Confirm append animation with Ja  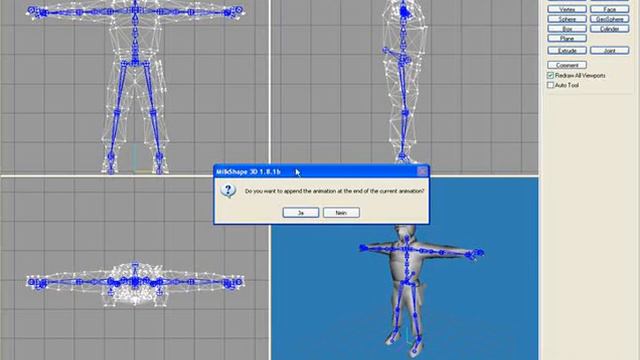point(301,213)
